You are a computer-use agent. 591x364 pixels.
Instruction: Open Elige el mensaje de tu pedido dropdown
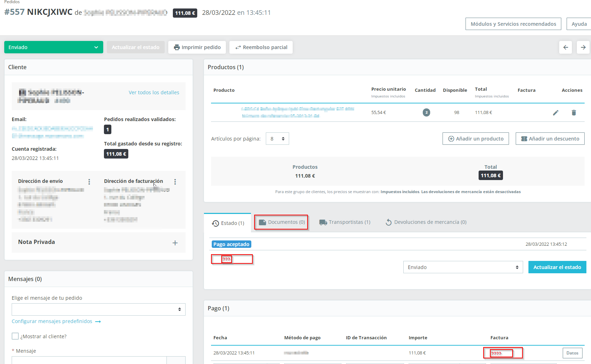pyautogui.click(x=99, y=310)
